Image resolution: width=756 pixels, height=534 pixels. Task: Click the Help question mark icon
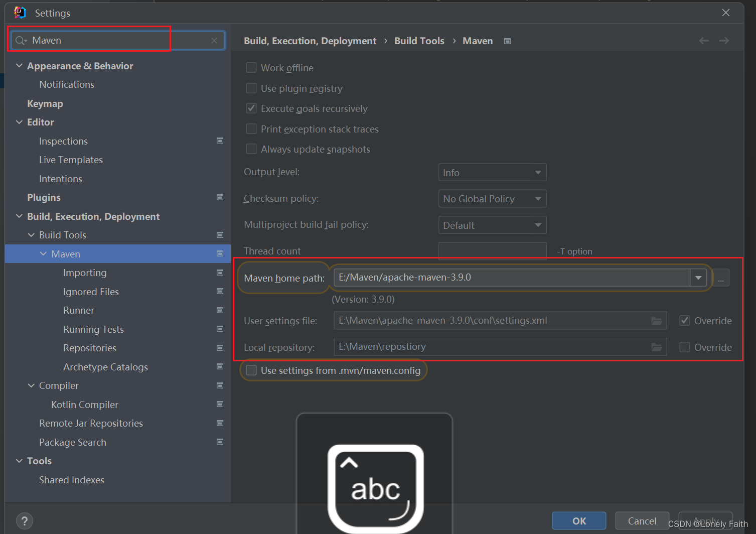(x=24, y=520)
